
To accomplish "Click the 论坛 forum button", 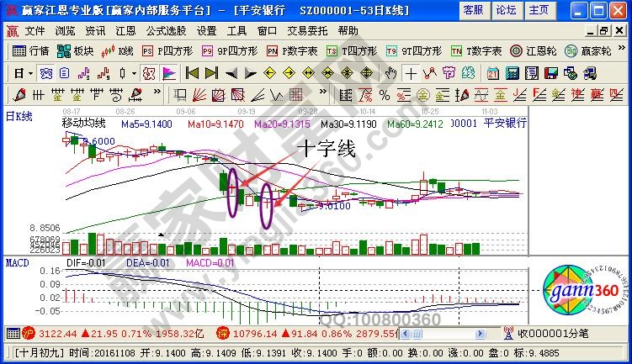I will pyautogui.click(x=506, y=10).
